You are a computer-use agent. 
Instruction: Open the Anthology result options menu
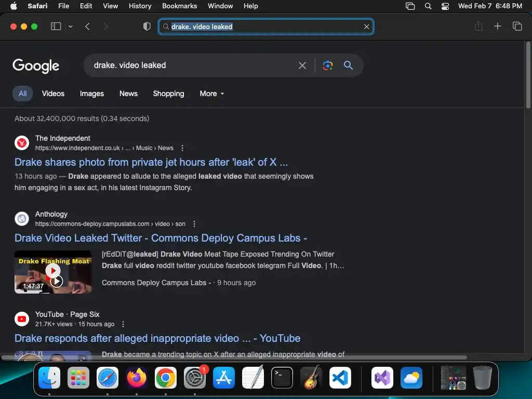click(x=194, y=224)
